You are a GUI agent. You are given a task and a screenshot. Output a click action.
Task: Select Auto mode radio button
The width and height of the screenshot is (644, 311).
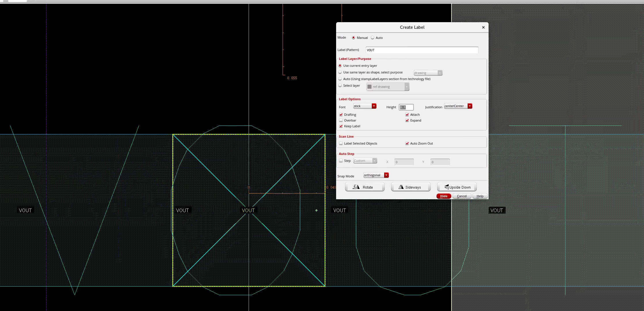pyautogui.click(x=373, y=38)
